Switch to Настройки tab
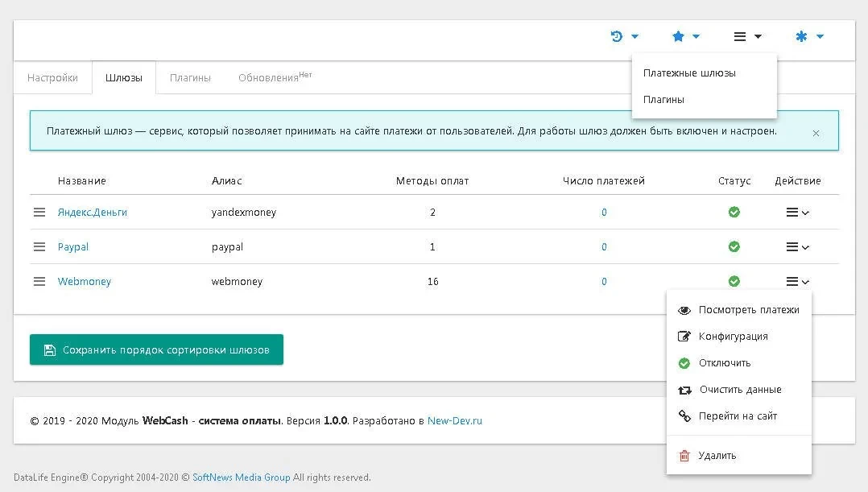The height and width of the screenshot is (492, 868). [52, 77]
